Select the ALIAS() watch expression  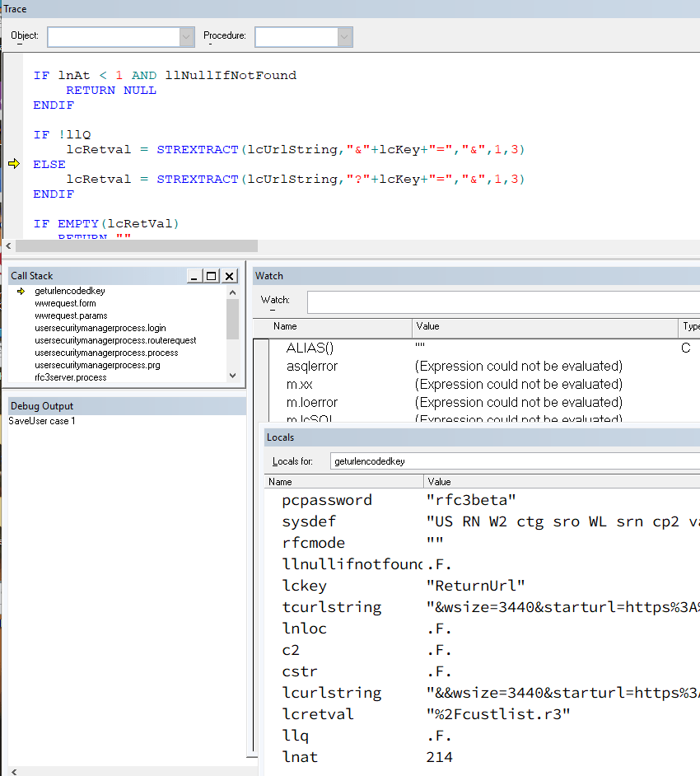click(x=310, y=348)
